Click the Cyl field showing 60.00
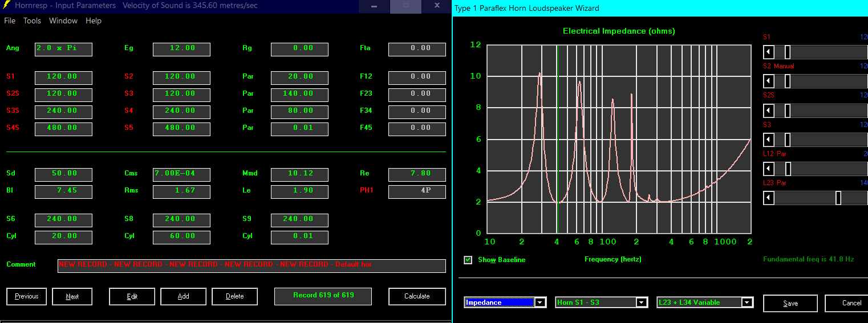This screenshot has width=868, height=323. 181,237
